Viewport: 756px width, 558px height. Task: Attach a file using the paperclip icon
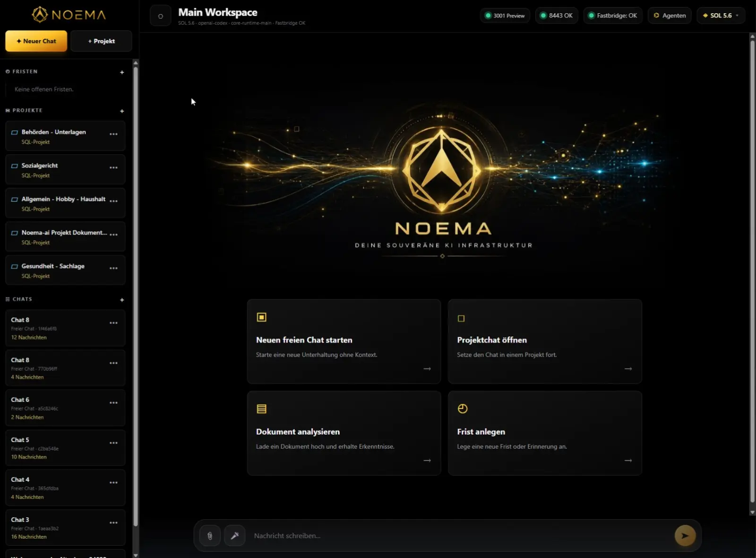click(x=210, y=536)
